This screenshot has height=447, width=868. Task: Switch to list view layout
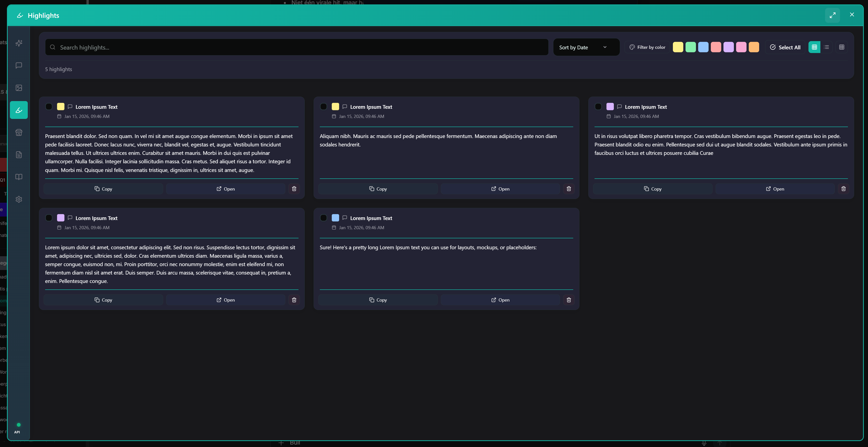[826, 47]
